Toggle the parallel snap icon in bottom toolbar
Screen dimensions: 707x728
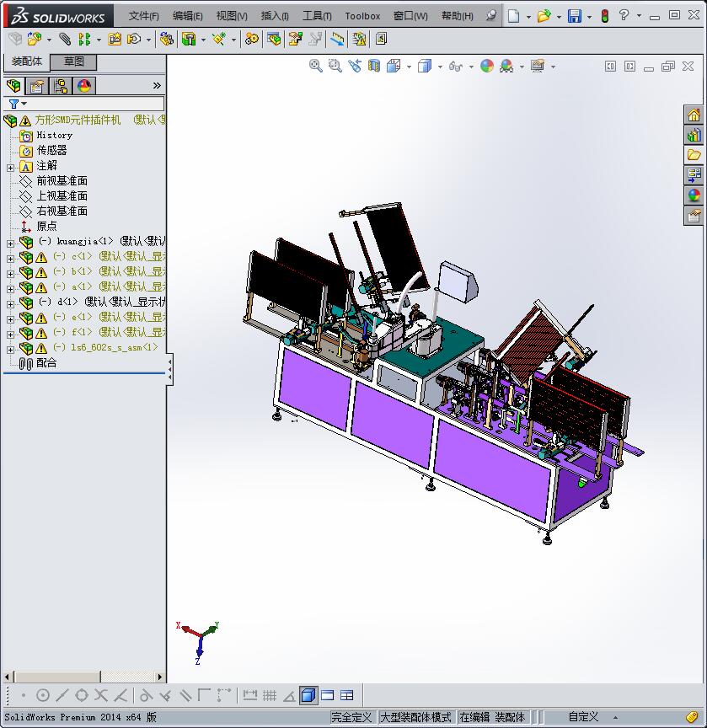pos(185,695)
